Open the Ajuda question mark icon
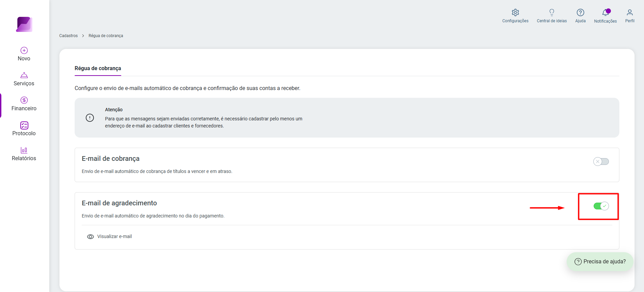Viewport: 644px width, 292px height. point(580,12)
